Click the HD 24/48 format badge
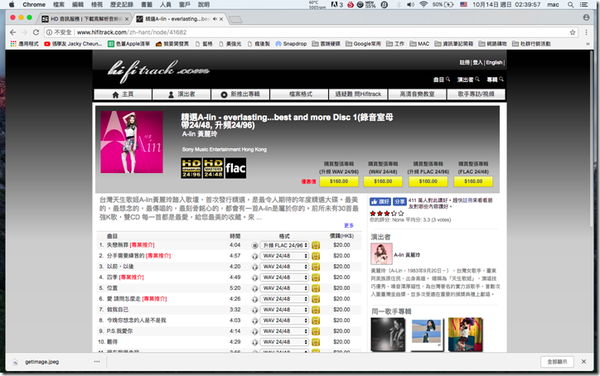The width and height of the screenshot is (600, 376). point(213,168)
